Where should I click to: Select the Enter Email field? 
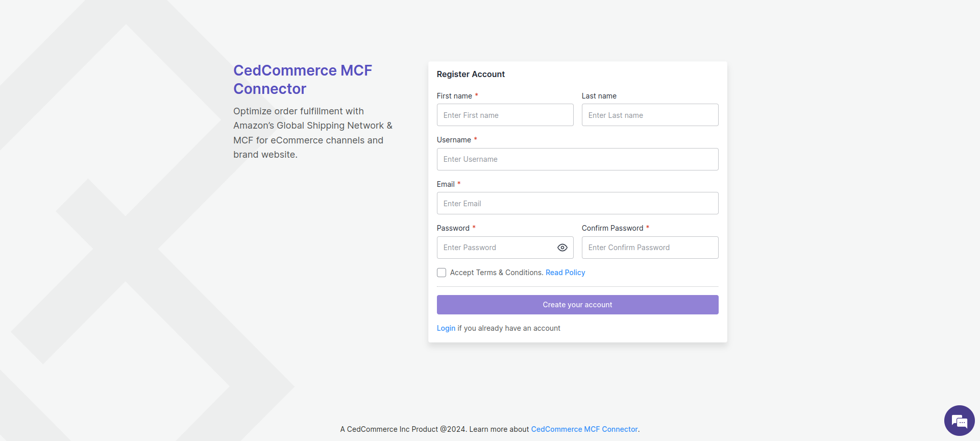[577, 203]
